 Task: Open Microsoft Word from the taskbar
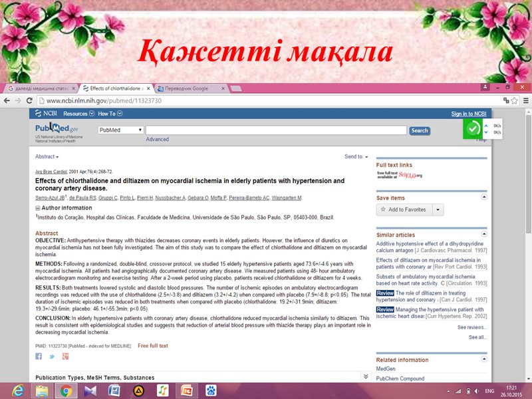pyautogui.click(x=114, y=391)
